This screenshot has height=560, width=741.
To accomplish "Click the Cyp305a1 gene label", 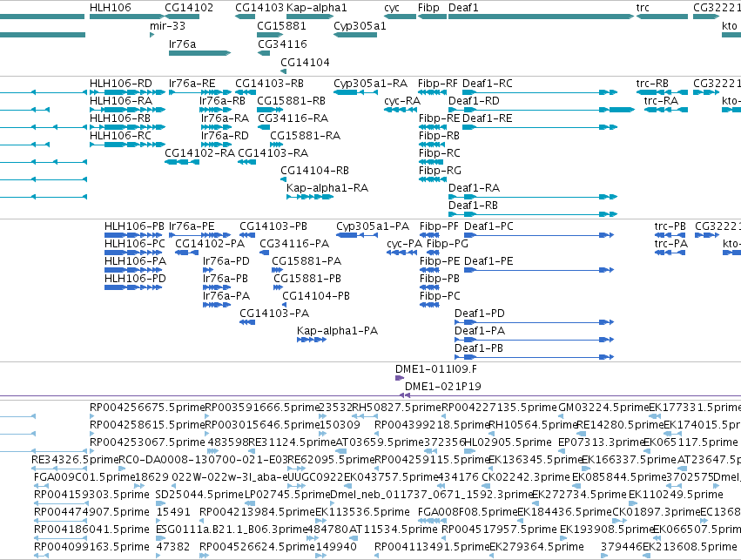I will tap(360, 26).
